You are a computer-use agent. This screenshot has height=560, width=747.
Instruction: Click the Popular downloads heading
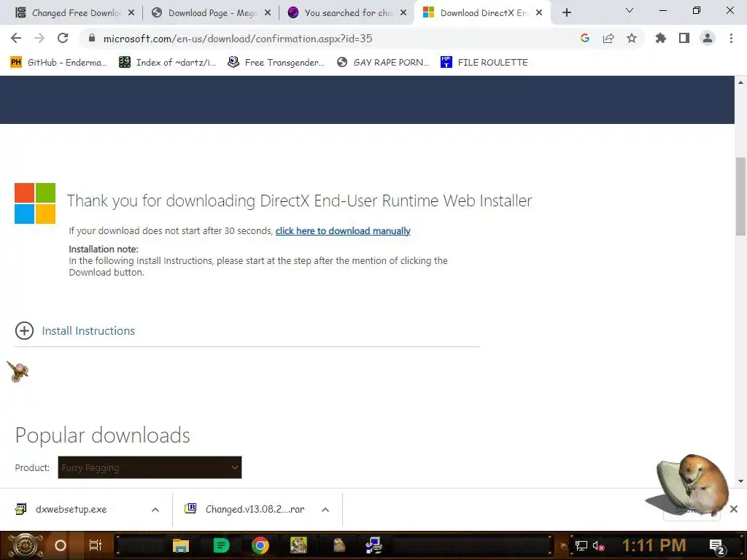point(102,435)
